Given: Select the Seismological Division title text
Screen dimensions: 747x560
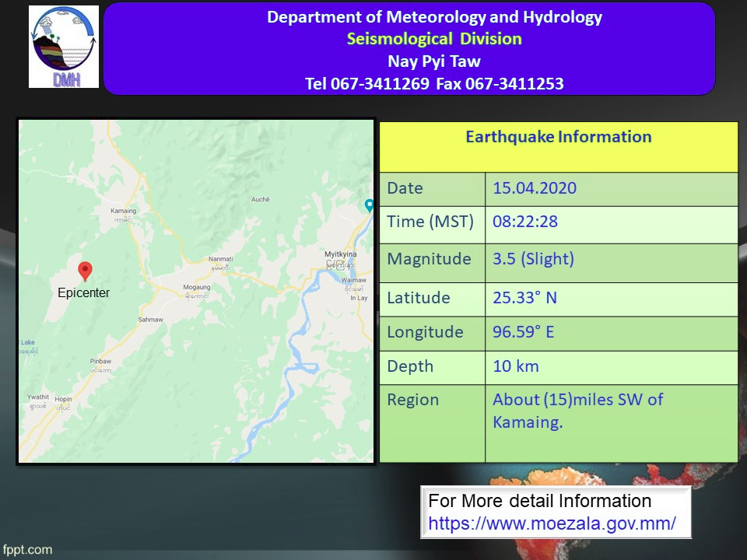Looking at the screenshot, I should point(434,39).
